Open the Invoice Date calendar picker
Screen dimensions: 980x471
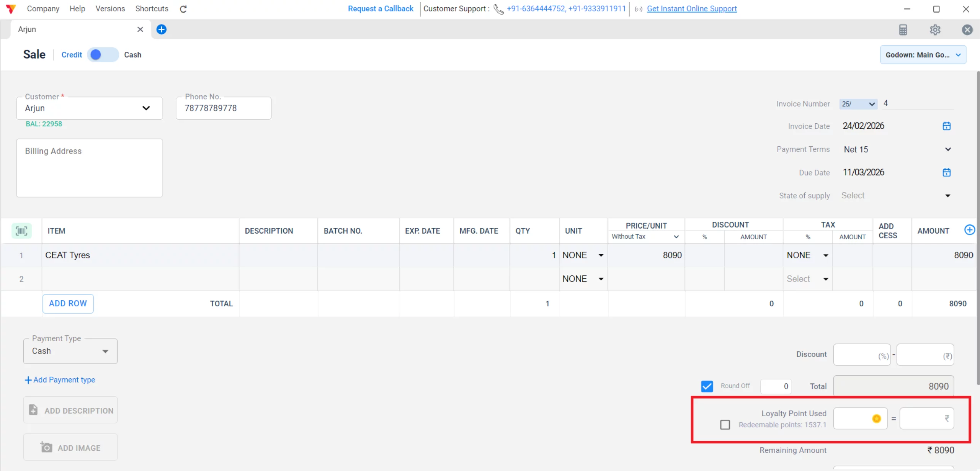click(946, 126)
